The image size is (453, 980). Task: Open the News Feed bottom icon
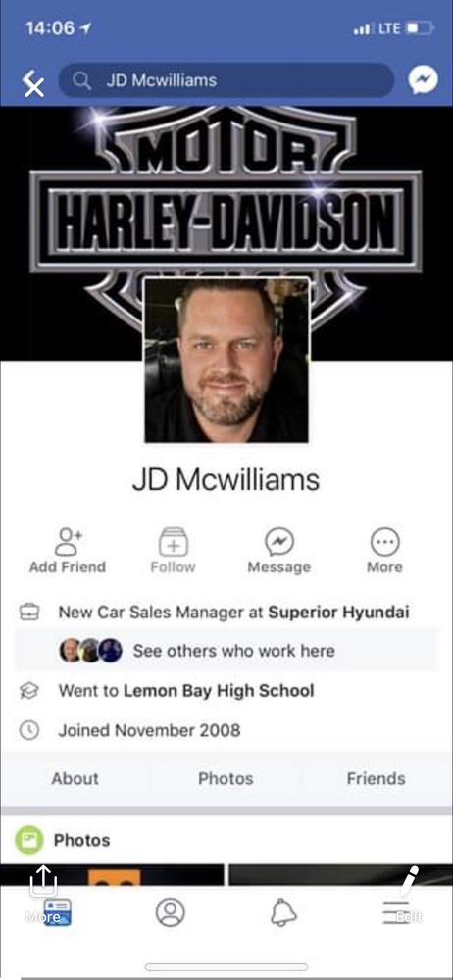58,912
